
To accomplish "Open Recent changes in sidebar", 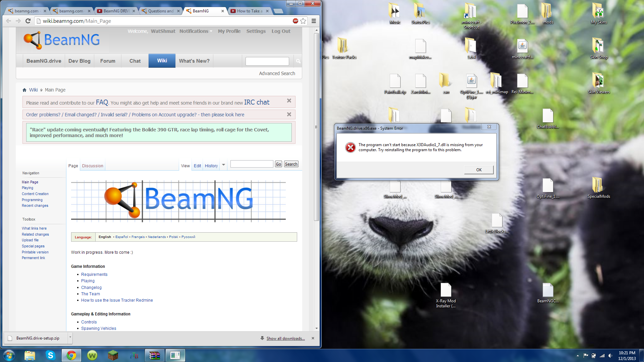I will (35, 206).
